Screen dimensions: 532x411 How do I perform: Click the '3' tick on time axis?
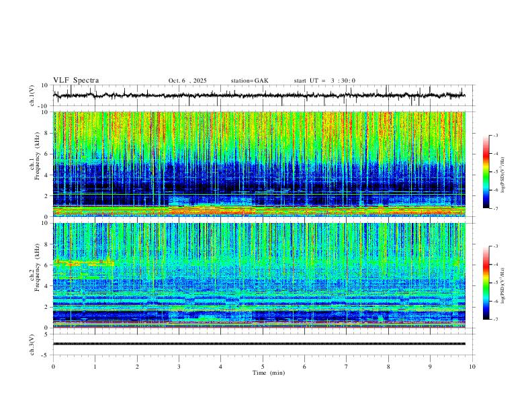179,367
